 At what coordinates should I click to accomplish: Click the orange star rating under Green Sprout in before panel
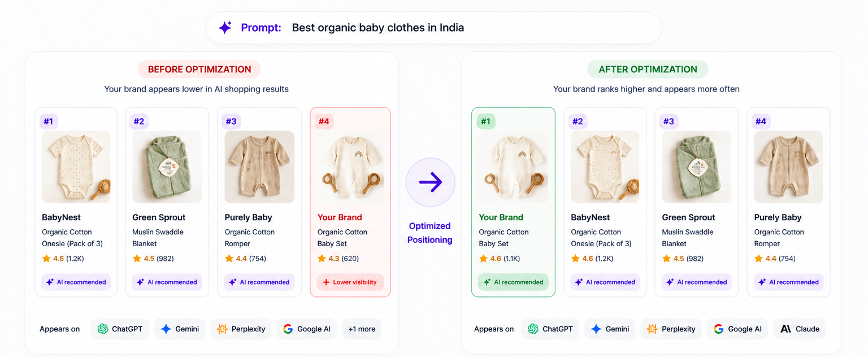point(137,259)
